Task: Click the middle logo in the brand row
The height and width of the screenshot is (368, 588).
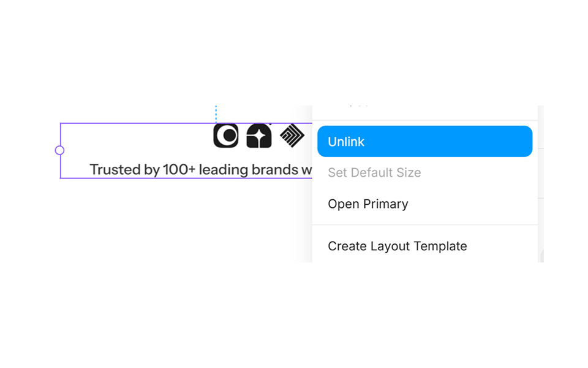Action: tap(259, 136)
